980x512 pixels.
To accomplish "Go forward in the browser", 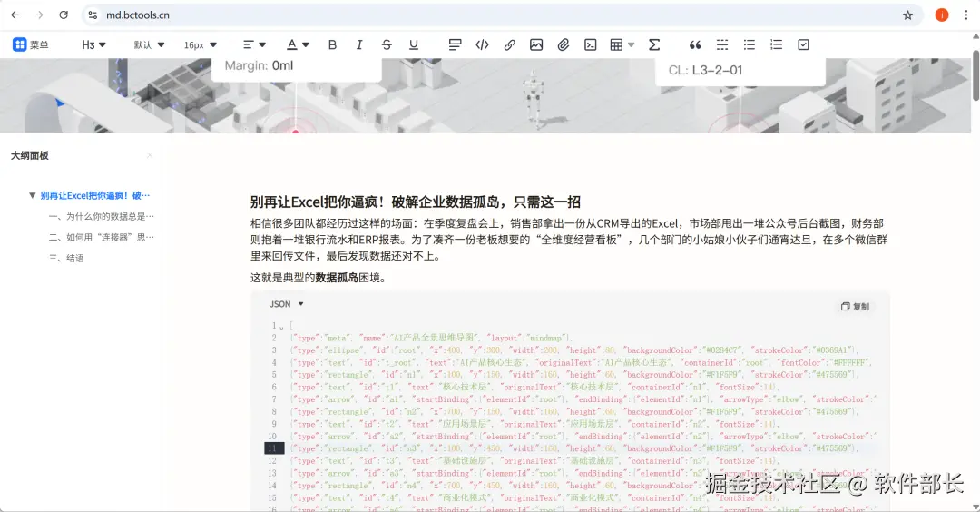I will coord(39,15).
